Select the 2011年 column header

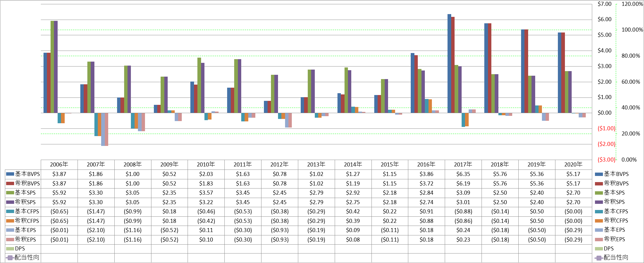tap(243, 165)
